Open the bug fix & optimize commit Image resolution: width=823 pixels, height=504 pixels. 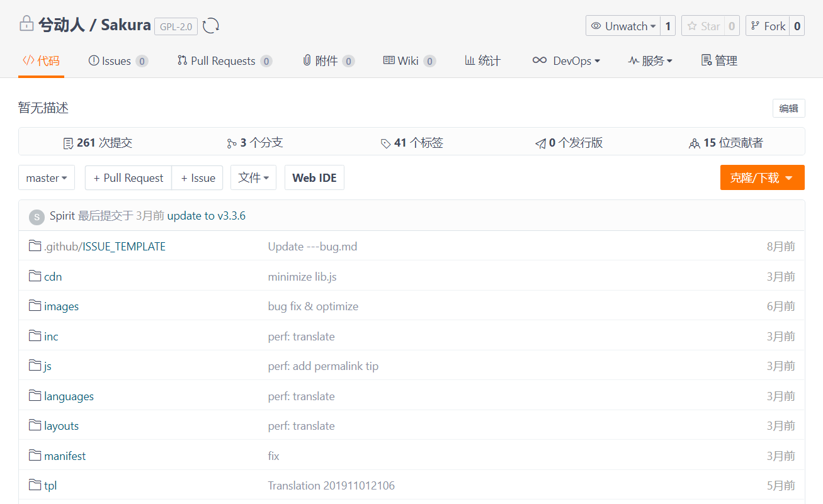click(x=313, y=306)
